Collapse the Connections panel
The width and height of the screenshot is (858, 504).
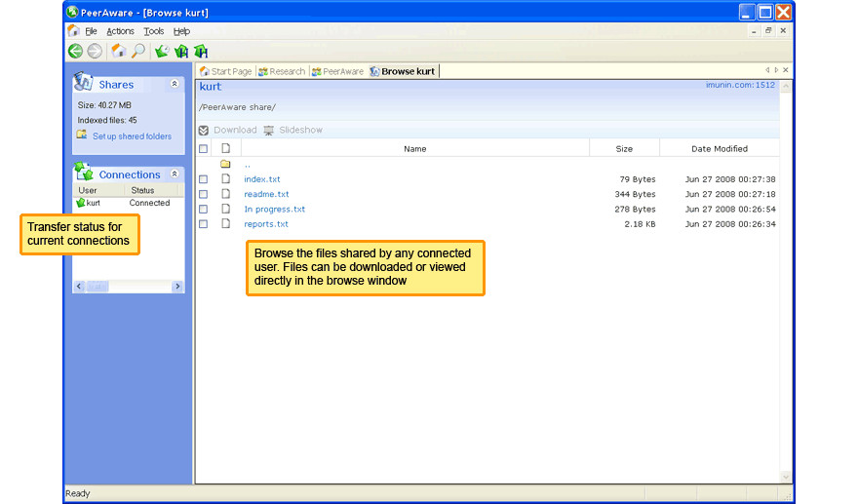click(x=175, y=174)
